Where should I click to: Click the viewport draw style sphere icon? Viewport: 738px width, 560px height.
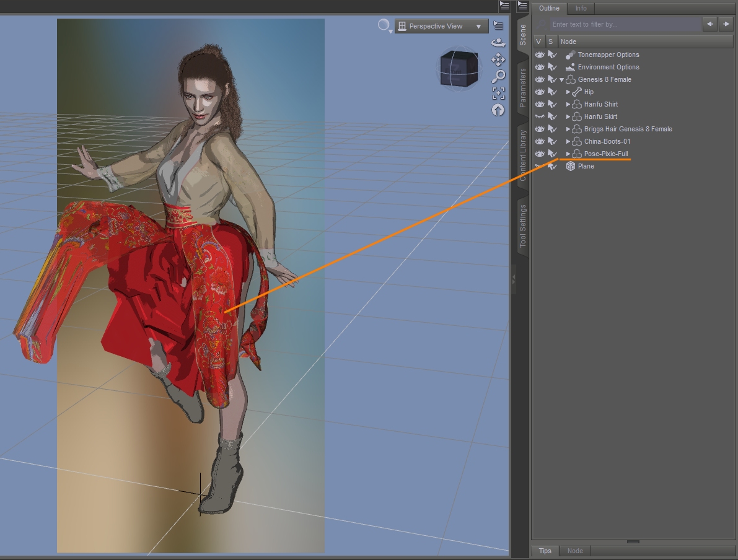coord(384,25)
